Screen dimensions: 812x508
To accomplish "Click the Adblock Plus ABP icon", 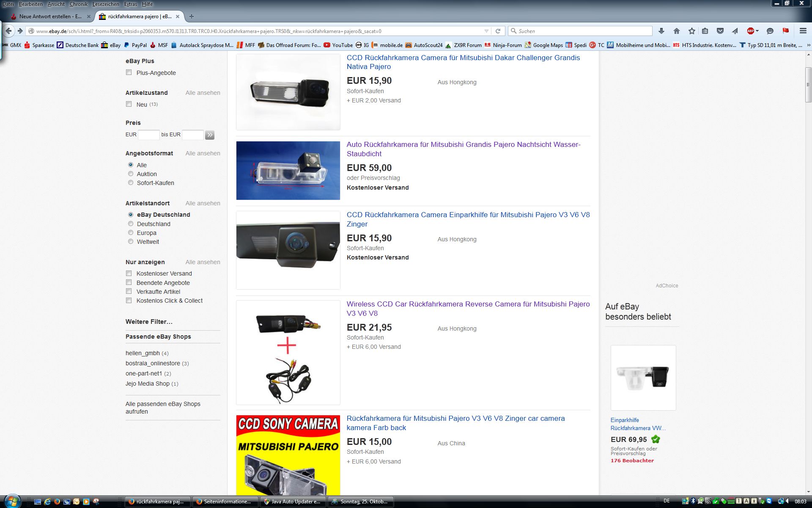I will tap(750, 31).
